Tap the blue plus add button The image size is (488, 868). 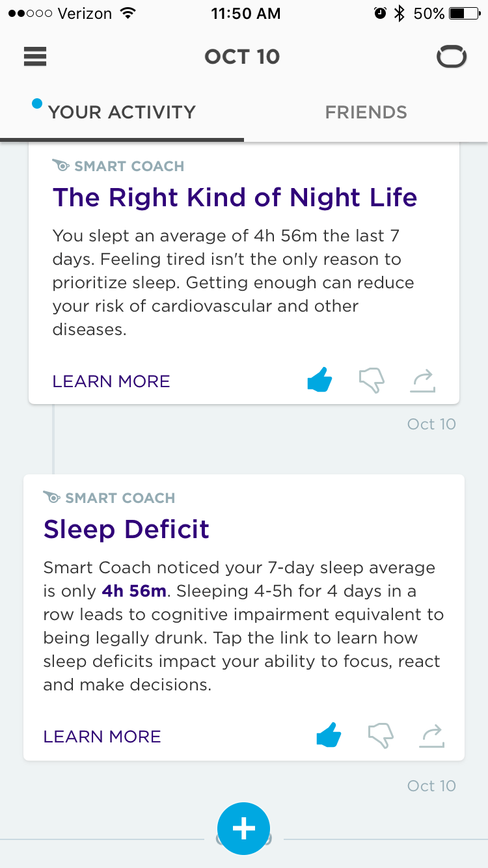click(244, 828)
